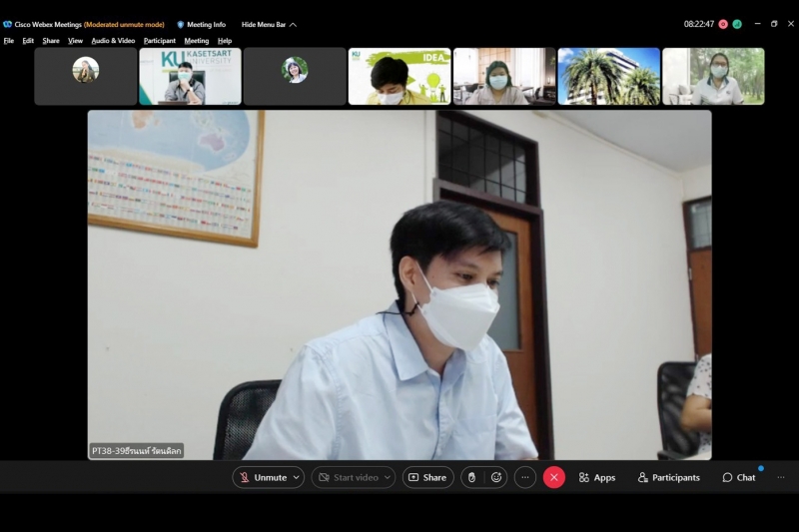Open the Audio & Video menu
799x532 pixels.
113,41
